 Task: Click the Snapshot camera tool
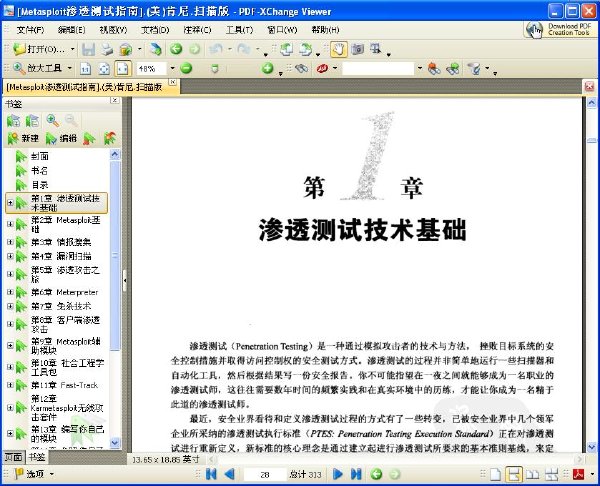[357, 49]
